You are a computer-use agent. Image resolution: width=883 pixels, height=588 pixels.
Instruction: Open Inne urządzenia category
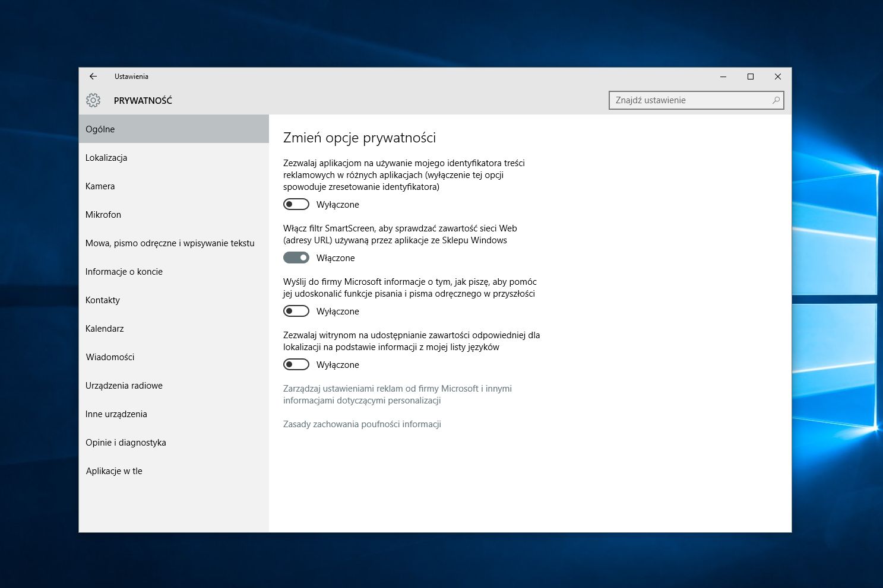coord(174,414)
